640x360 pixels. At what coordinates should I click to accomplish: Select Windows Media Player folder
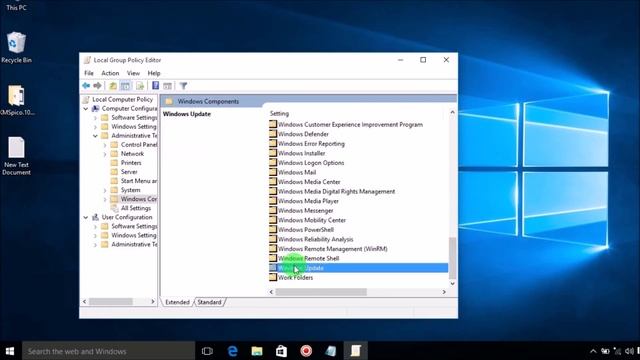[308, 201]
